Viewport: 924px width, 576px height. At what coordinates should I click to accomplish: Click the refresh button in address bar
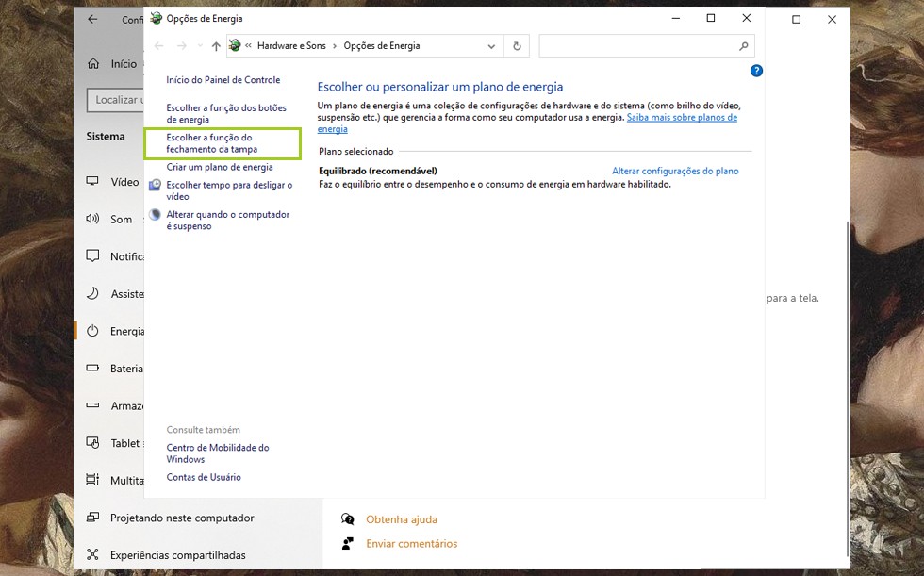[517, 45]
